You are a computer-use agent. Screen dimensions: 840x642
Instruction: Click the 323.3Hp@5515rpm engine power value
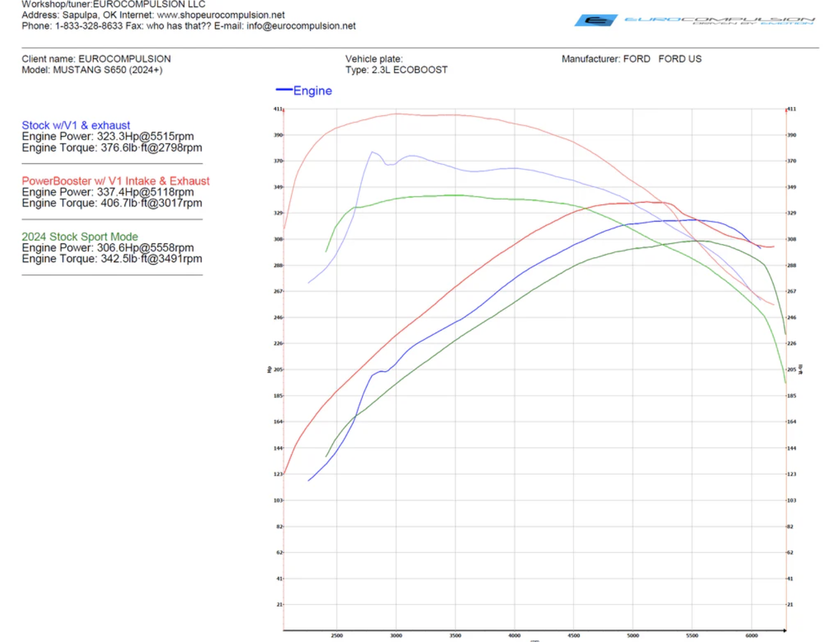(x=145, y=137)
